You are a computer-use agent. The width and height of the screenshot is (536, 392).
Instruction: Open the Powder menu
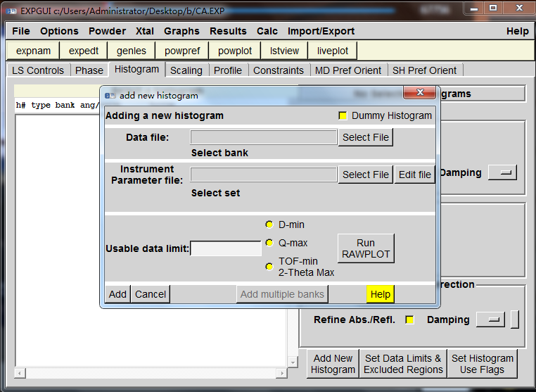click(107, 31)
